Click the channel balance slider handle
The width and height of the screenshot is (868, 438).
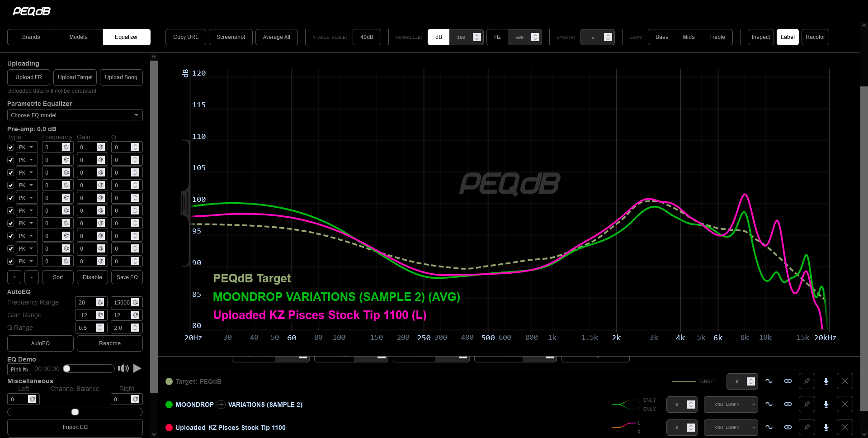(75, 412)
